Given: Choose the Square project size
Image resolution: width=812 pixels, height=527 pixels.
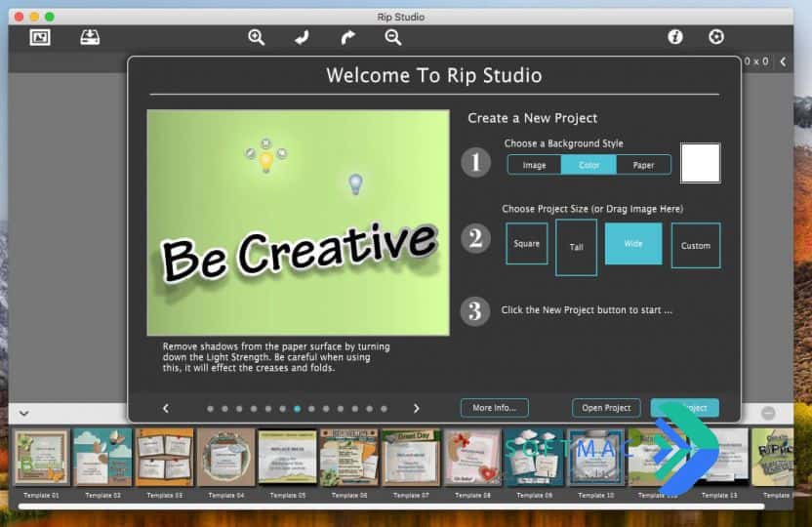Looking at the screenshot, I should (527, 243).
